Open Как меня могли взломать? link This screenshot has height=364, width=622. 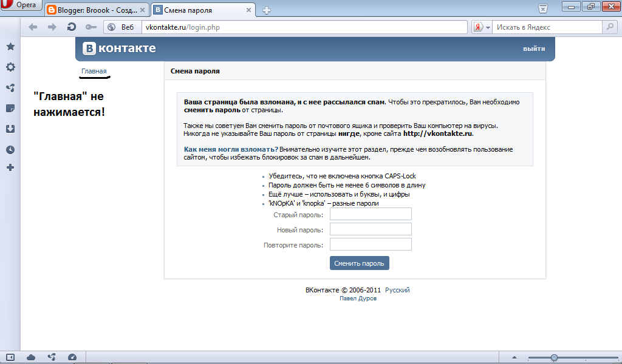231,149
